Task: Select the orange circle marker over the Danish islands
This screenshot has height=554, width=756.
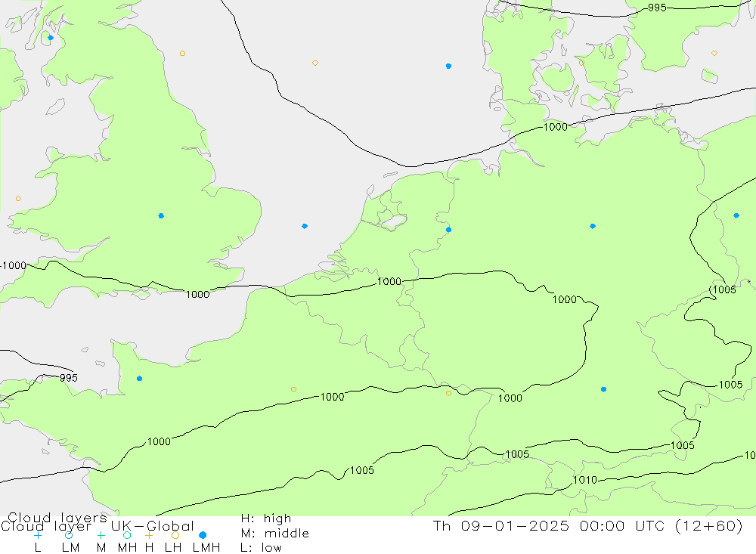Action: (x=581, y=63)
